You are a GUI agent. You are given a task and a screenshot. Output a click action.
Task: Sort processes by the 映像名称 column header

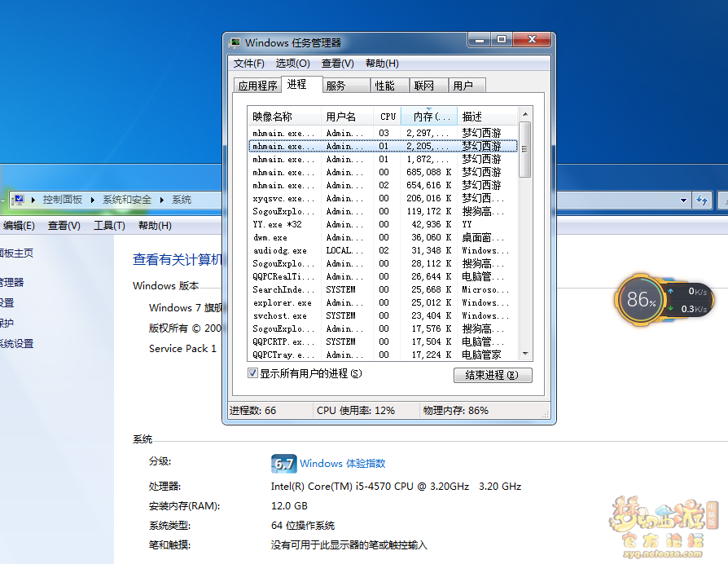click(x=284, y=117)
